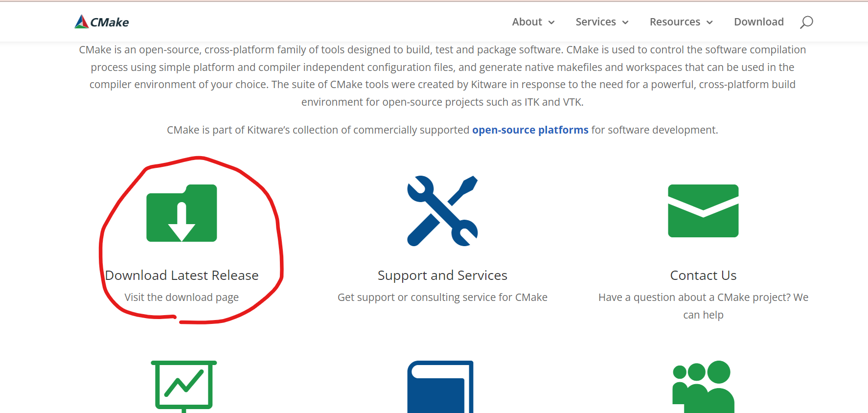This screenshot has width=868, height=413.
Task: Open the Services menu label
Action: pyautogui.click(x=595, y=22)
